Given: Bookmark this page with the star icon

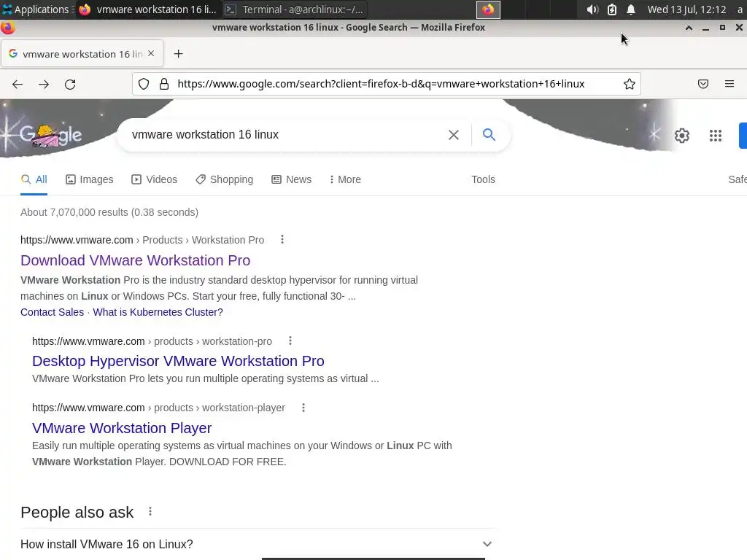Looking at the screenshot, I should (x=630, y=85).
